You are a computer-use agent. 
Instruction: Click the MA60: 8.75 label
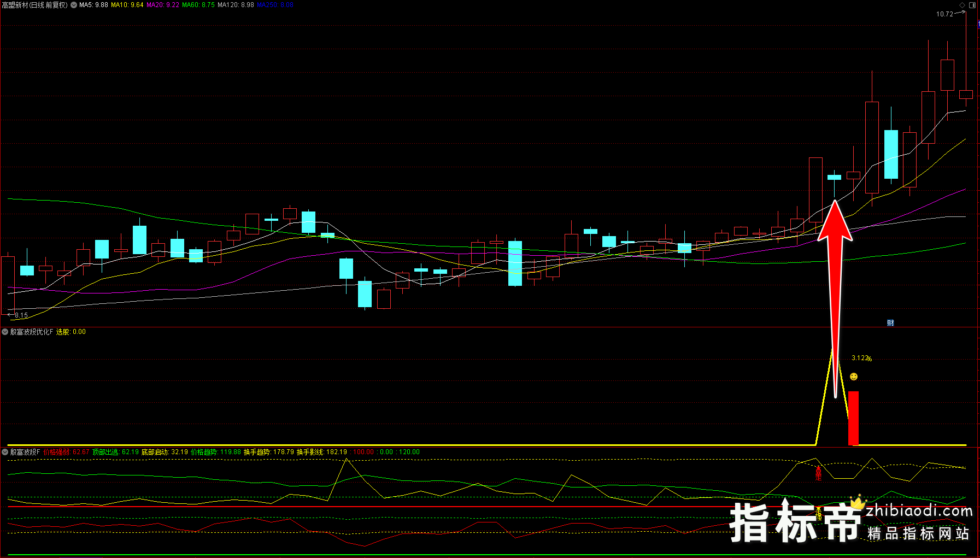(x=198, y=5)
